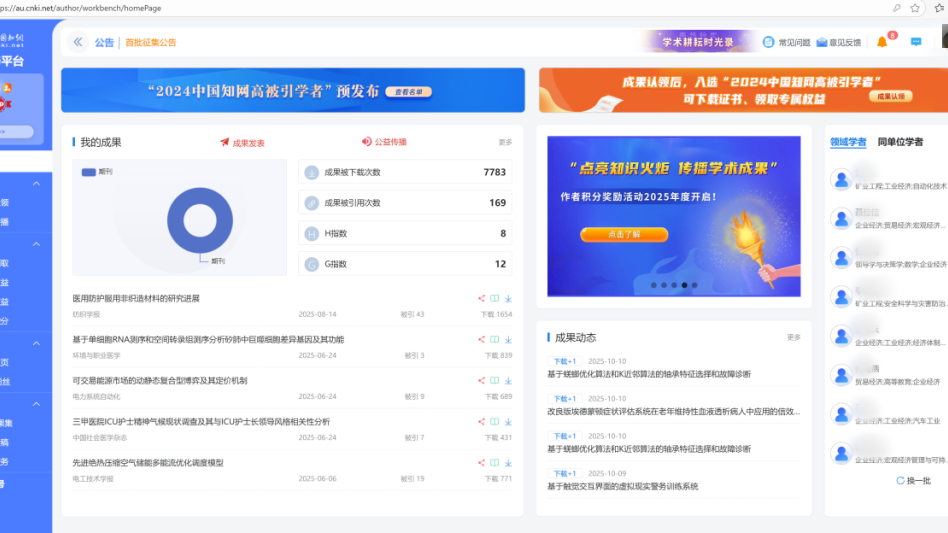Open the 学术耕耘时光录 purple banner

point(698,42)
